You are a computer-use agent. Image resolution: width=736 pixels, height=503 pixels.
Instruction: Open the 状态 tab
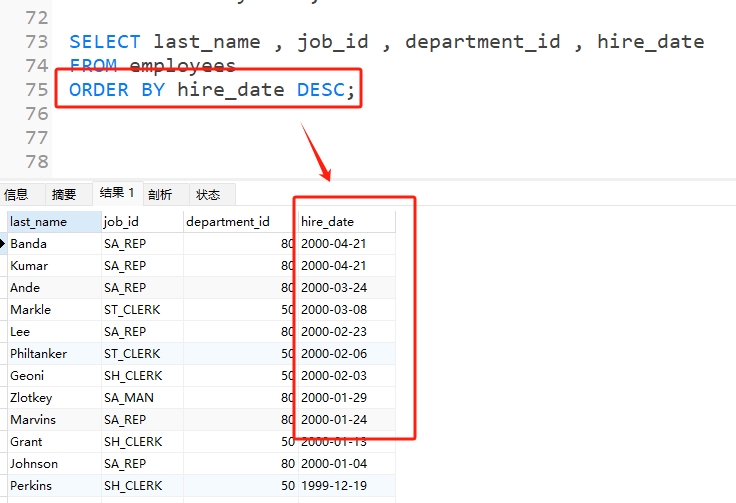(208, 194)
